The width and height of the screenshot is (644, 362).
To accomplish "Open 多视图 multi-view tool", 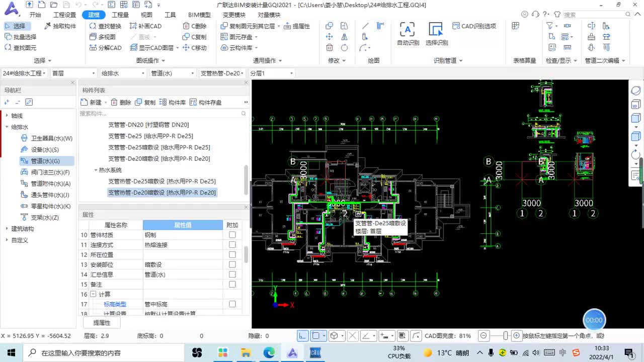I will (103, 37).
